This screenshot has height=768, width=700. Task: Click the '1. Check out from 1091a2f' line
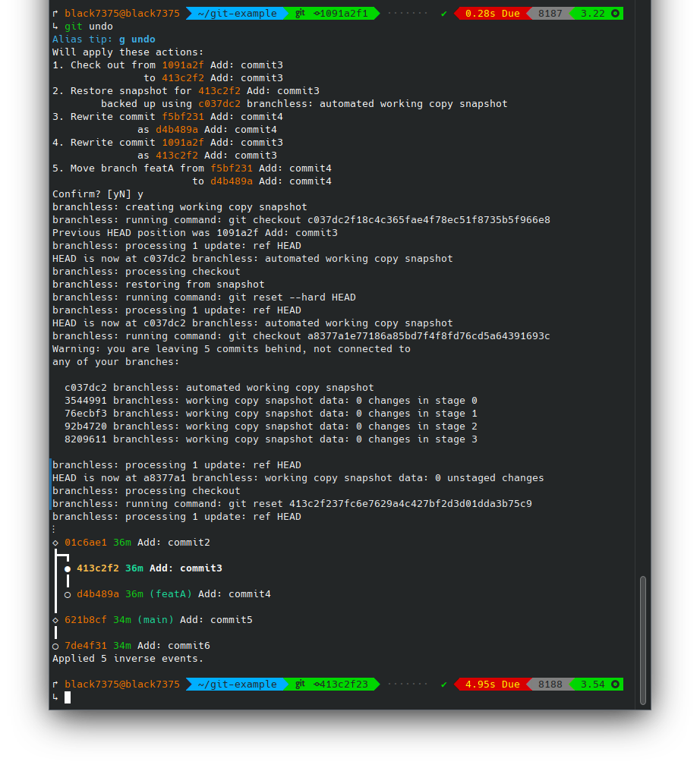[168, 65]
